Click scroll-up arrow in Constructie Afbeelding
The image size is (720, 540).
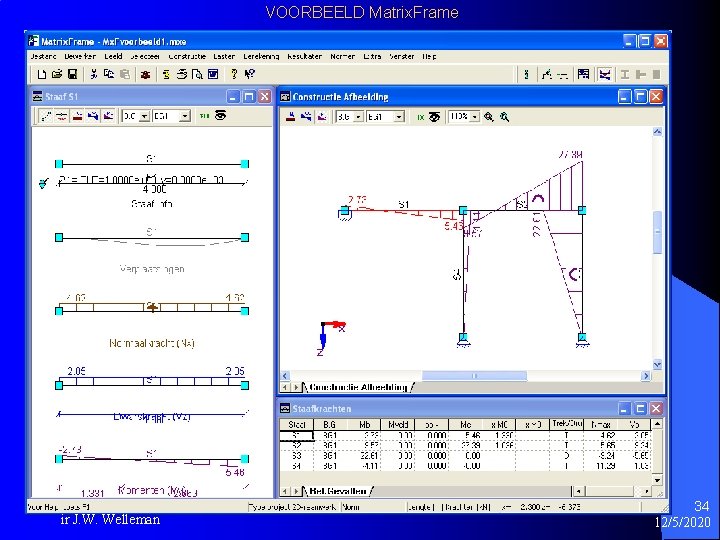click(x=658, y=132)
